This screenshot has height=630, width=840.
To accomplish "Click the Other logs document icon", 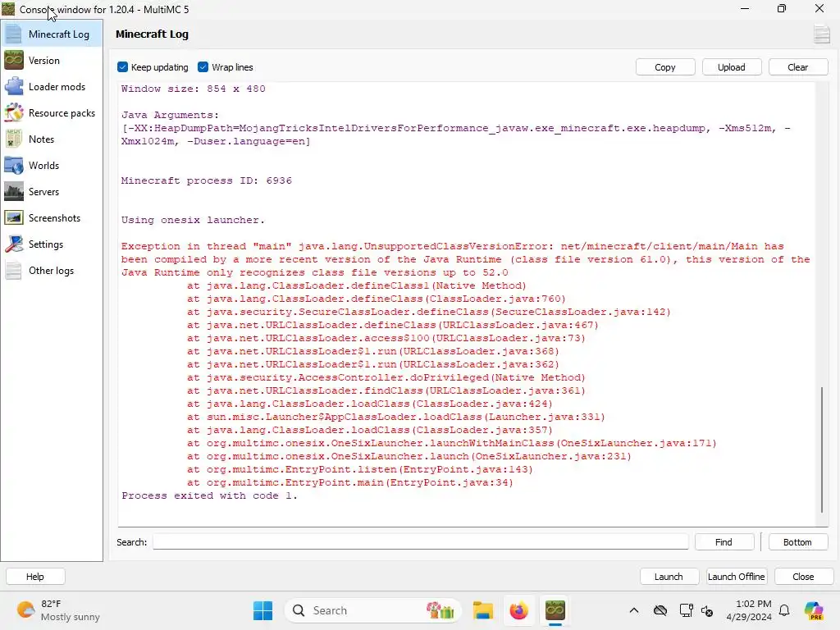I will click(x=14, y=271).
